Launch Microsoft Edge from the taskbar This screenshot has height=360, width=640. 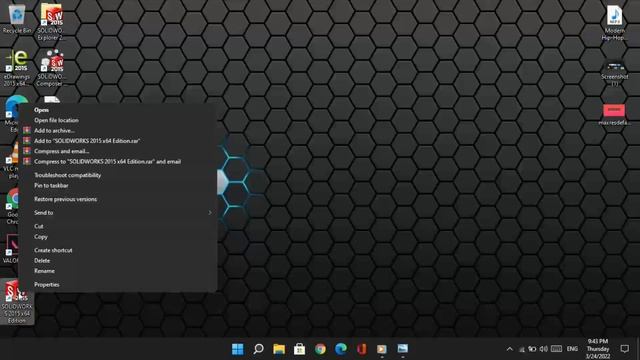tap(341, 349)
